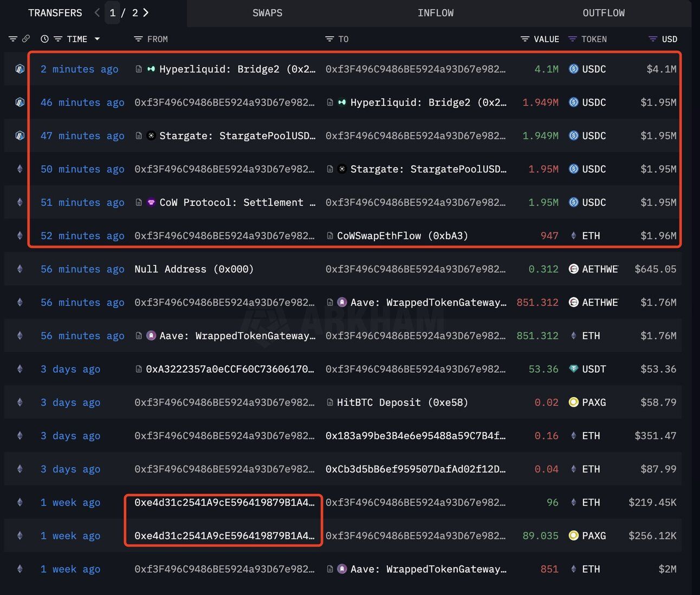Click the Null Address (0x000) sender
Viewport: 700px width, 595px height.
coord(194,269)
